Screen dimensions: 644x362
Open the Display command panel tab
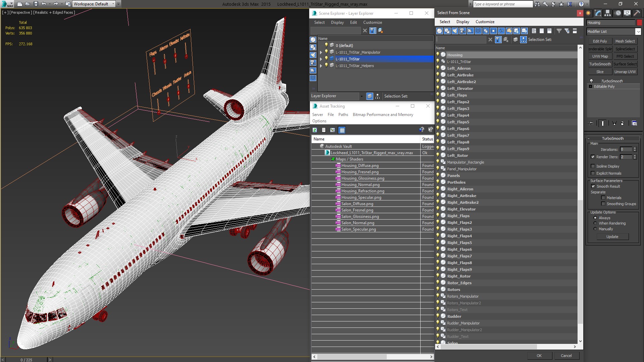click(627, 13)
